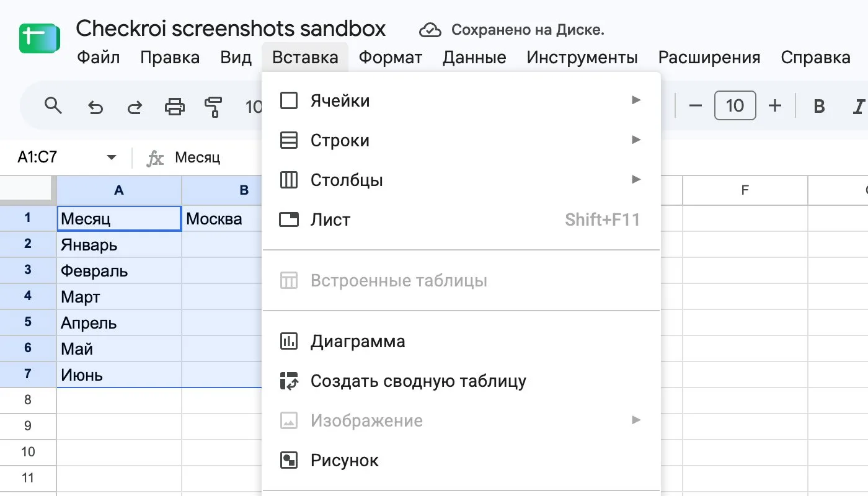This screenshot has width=868, height=496.
Task: Select cell containing Июнь
Action: [x=119, y=374]
